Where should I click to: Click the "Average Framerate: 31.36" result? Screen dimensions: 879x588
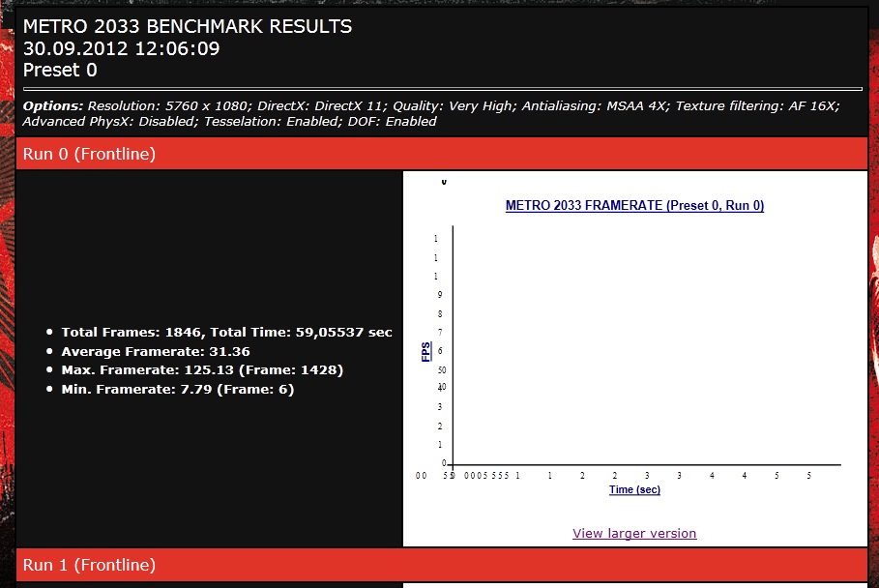(156, 351)
